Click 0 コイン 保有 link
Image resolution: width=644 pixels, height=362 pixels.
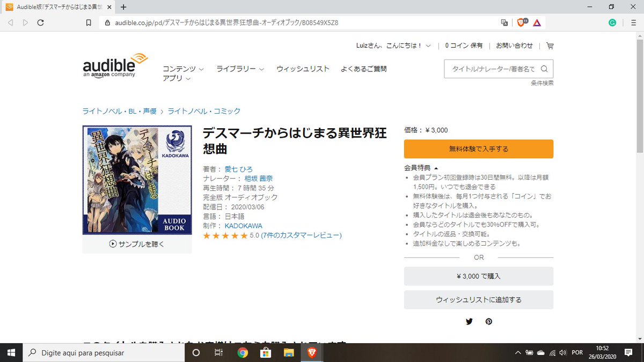pyautogui.click(x=464, y=46)
